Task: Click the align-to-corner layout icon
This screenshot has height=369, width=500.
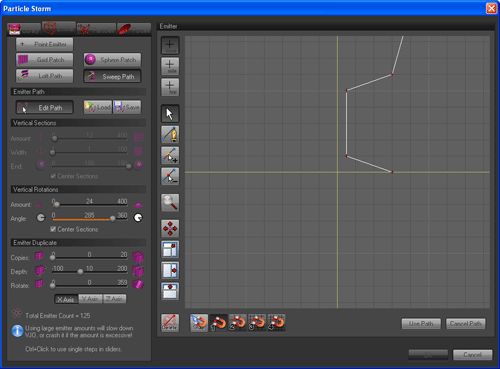Action: click(170, 250)
